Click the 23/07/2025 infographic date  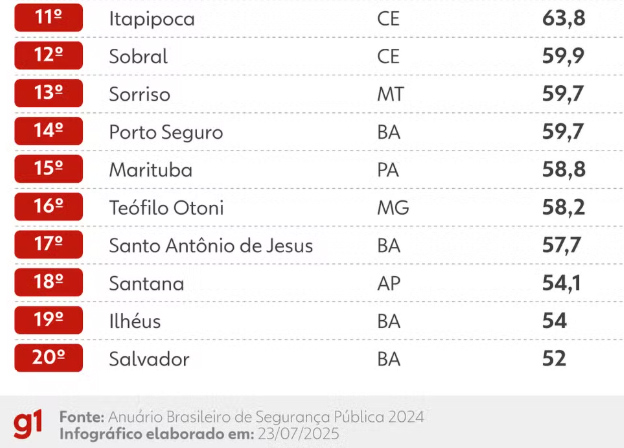(x=298, y=434)
